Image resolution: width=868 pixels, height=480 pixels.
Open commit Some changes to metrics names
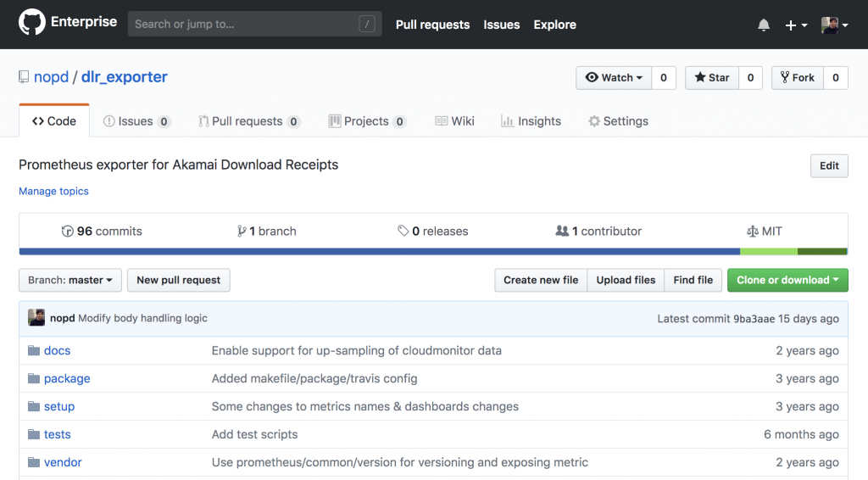click(x=364, y=406)
